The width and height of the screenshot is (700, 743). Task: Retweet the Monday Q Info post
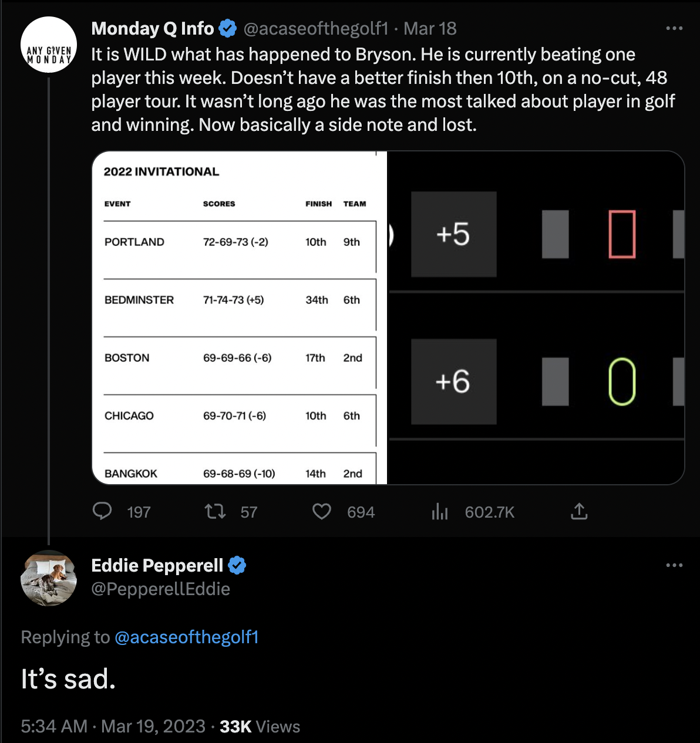point(215,512)
